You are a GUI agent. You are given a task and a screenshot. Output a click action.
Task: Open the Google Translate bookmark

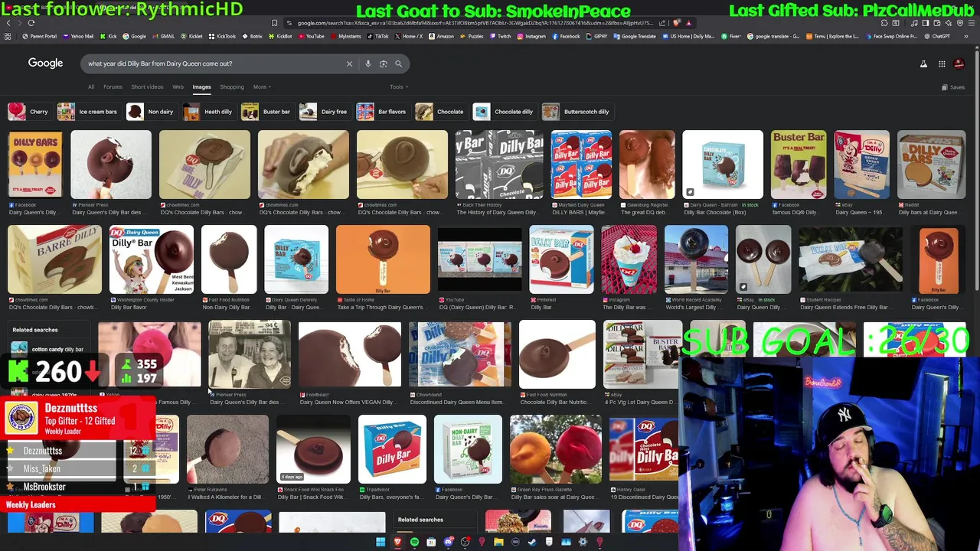tap(635, 36)
